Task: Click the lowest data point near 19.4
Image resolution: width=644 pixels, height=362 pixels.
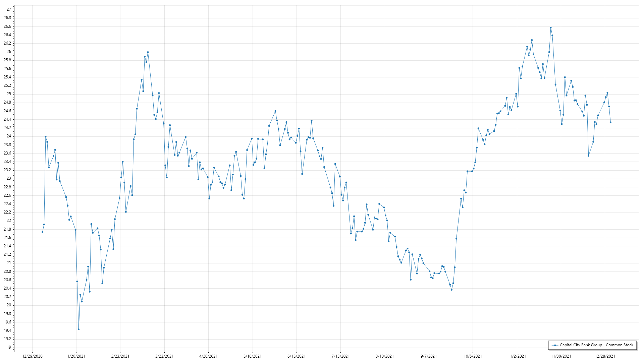Action: 78,329
